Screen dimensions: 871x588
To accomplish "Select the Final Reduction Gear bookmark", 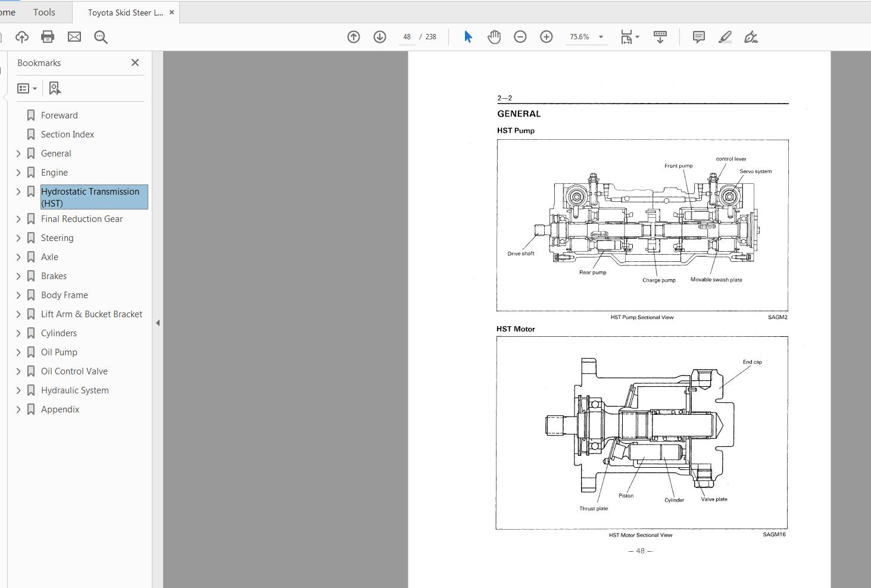I will [x=82, y=218].
